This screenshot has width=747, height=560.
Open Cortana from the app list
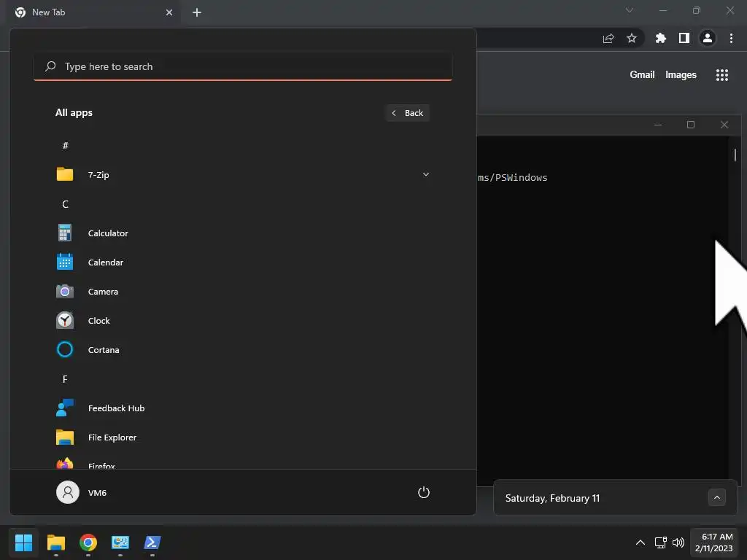[242, 350]
